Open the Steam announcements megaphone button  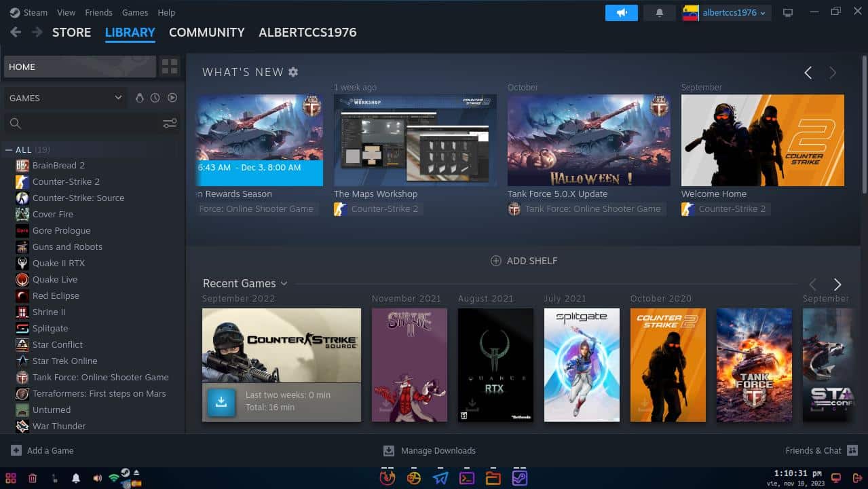[x=622, y=13]
